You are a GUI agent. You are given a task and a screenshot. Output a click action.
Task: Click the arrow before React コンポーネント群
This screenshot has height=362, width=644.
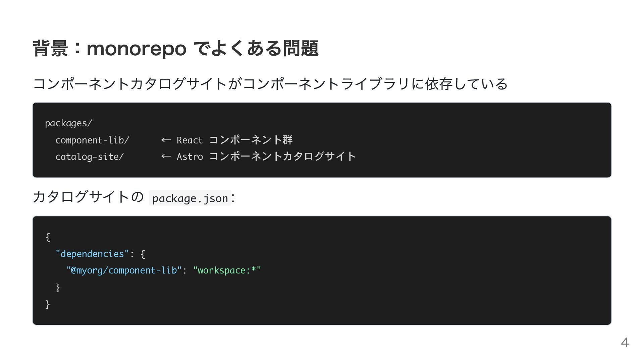tap(166, 140)
